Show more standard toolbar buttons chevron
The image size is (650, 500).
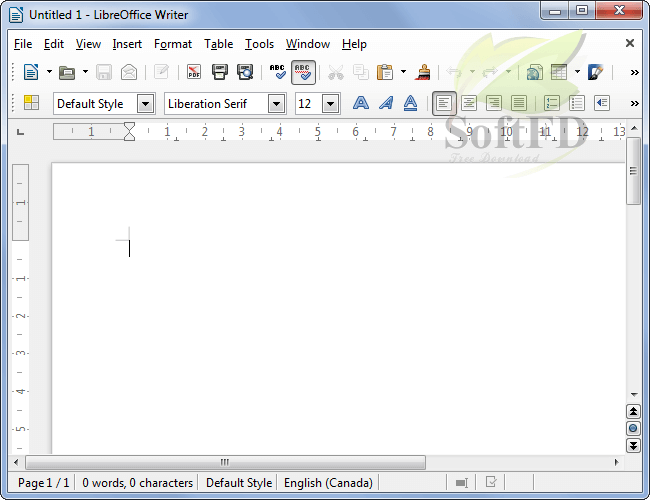pyautogui.click(x=634, y=73)
